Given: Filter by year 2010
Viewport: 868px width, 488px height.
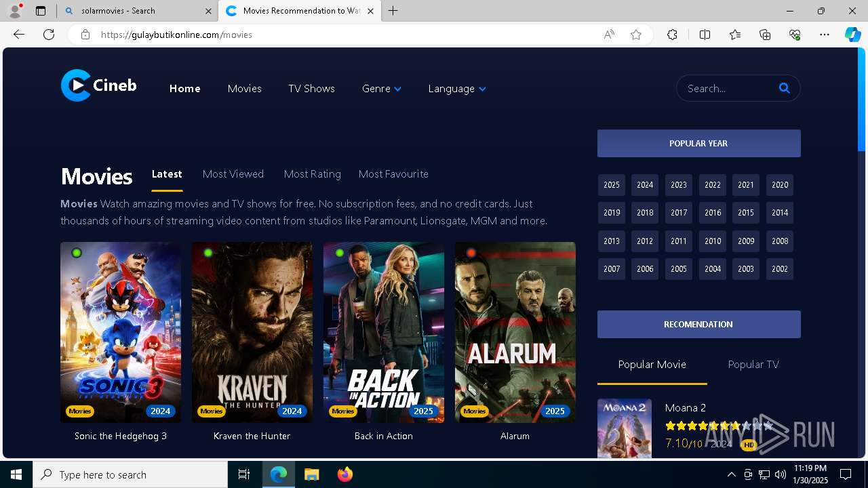Looking at the screenshot, I should pyautogui.click(x=713, y=241).
